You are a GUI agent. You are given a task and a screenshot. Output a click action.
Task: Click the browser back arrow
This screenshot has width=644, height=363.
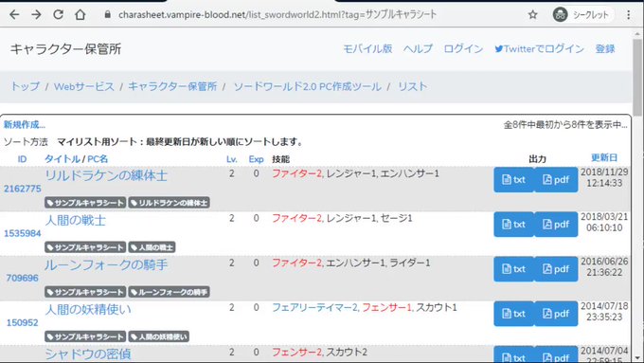[14, 15]
